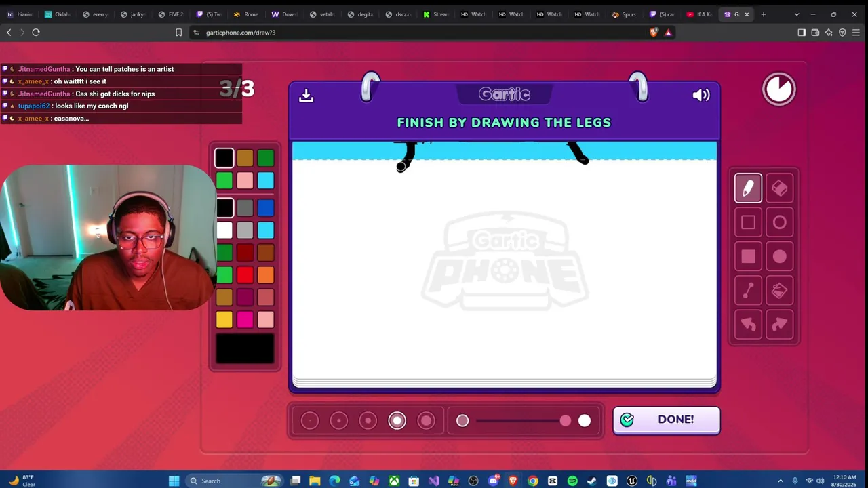Switch to the YouTube If A K tab
Screen dimensions: 868x488
coord(700,14)
